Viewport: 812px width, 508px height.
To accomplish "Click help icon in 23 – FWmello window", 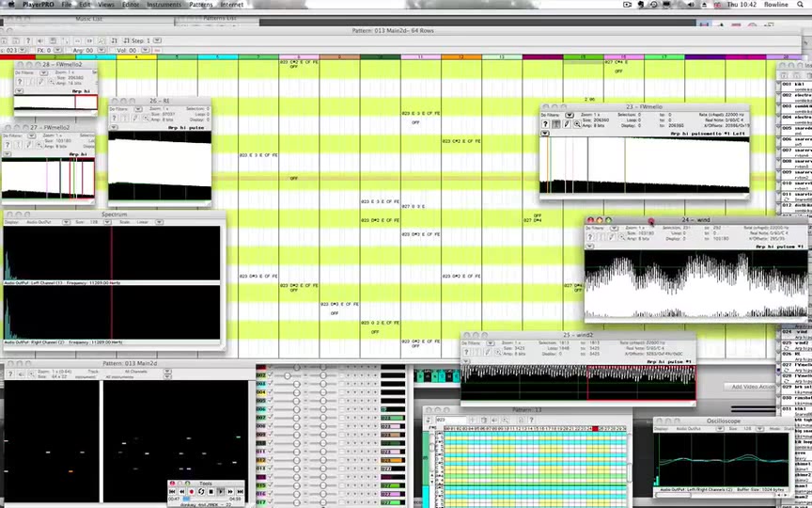I will pos(545,123).
